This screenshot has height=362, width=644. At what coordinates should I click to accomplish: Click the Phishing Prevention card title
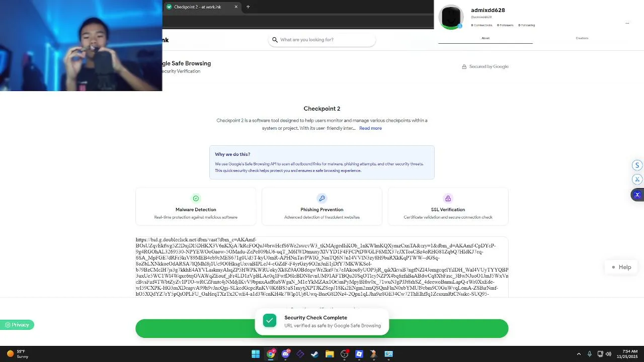[322, 210]
